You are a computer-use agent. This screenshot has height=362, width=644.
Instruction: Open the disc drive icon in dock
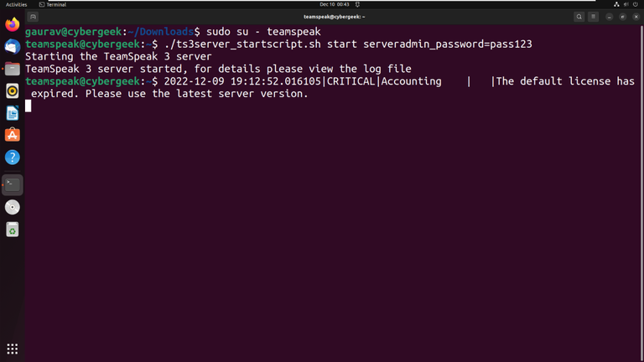pos(12,207)
